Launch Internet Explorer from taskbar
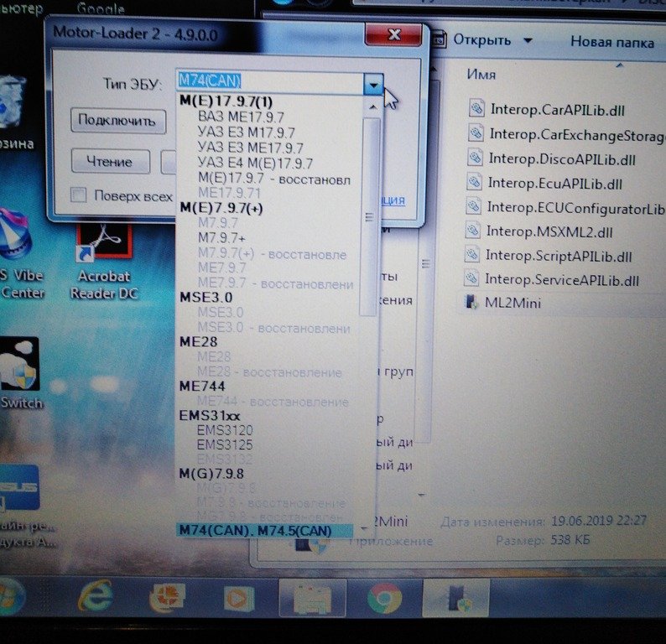The width and height of the screenshot is (666, 644). [95, 596]
